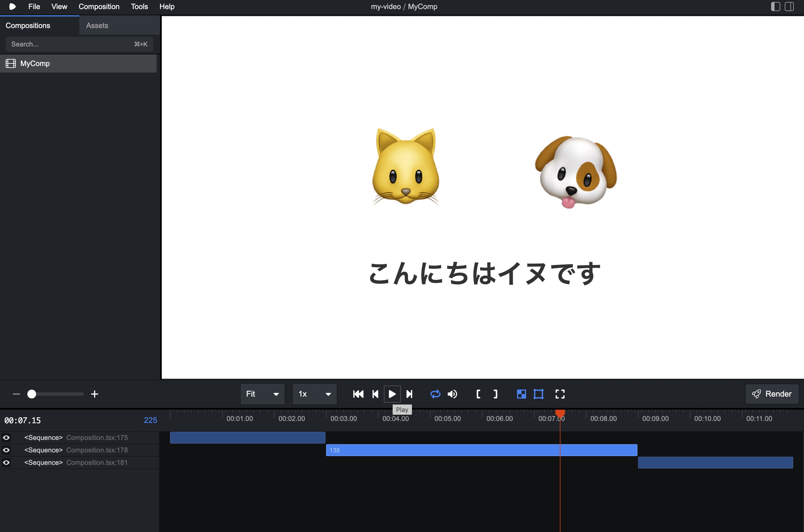Hide the Sequence at Composition.tsx:178
This screenshot has height=532, width=804.
click(x=6, y=450)
